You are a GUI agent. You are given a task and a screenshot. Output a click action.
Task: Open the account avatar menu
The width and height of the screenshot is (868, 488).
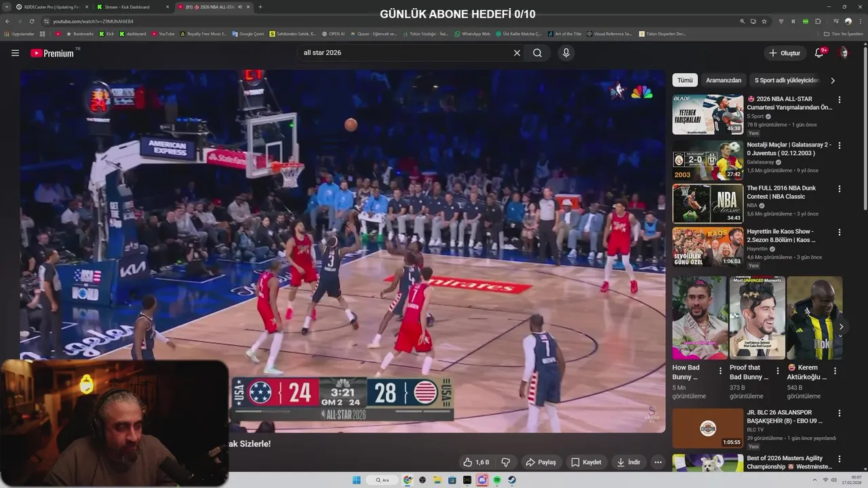(x=844, y=53)
